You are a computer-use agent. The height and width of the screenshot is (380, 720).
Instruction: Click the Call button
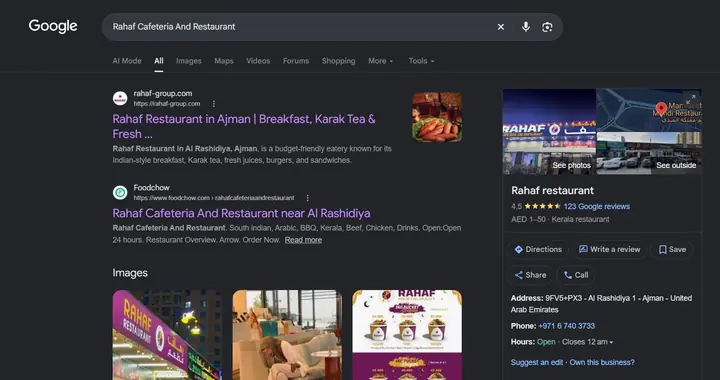[x=576, y=275]
